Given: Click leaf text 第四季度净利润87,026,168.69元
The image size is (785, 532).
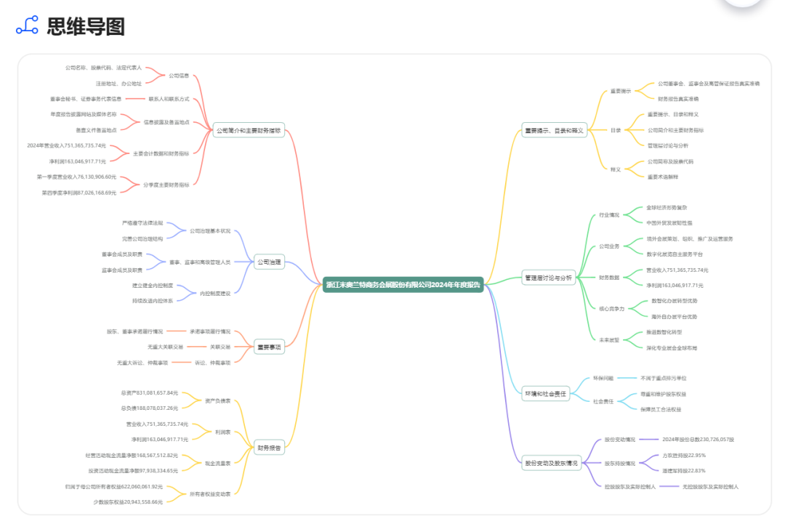Looking at the screenshot, I should click(x=79, y=193).
